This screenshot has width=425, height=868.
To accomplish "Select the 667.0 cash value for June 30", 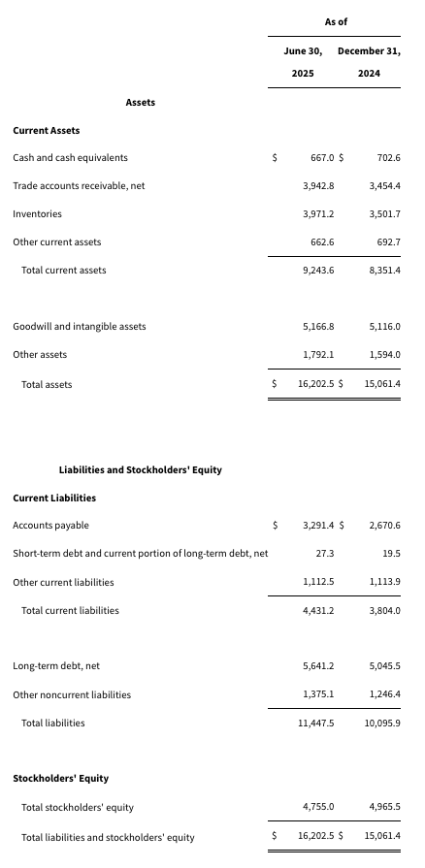I will click(322, 158).
